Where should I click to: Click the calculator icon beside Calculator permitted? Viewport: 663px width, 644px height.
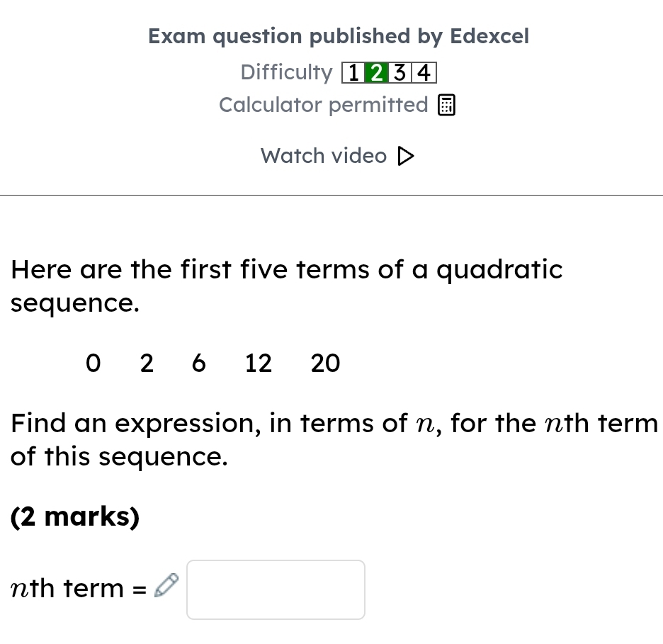[x=446, y=106]
